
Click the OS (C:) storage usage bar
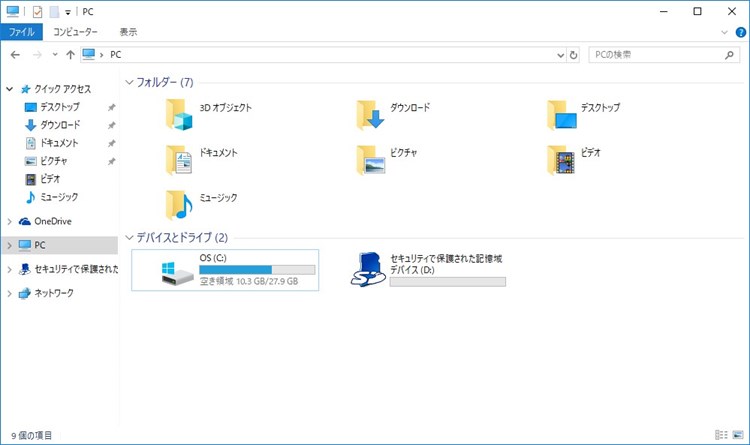coord(257,270)
